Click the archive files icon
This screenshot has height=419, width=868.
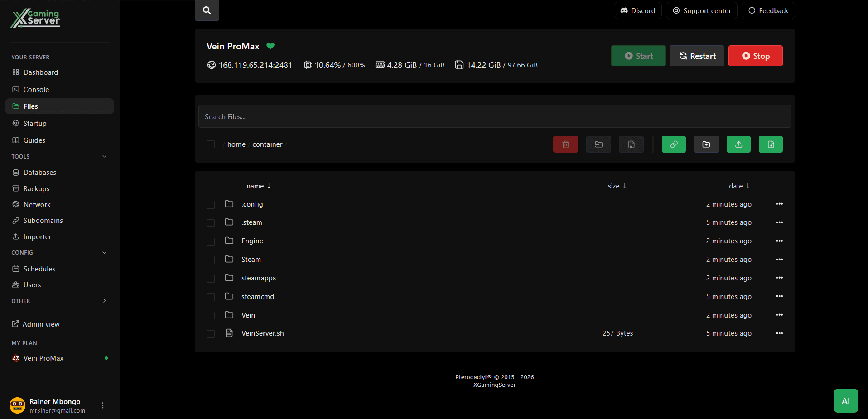pos(631,144)
